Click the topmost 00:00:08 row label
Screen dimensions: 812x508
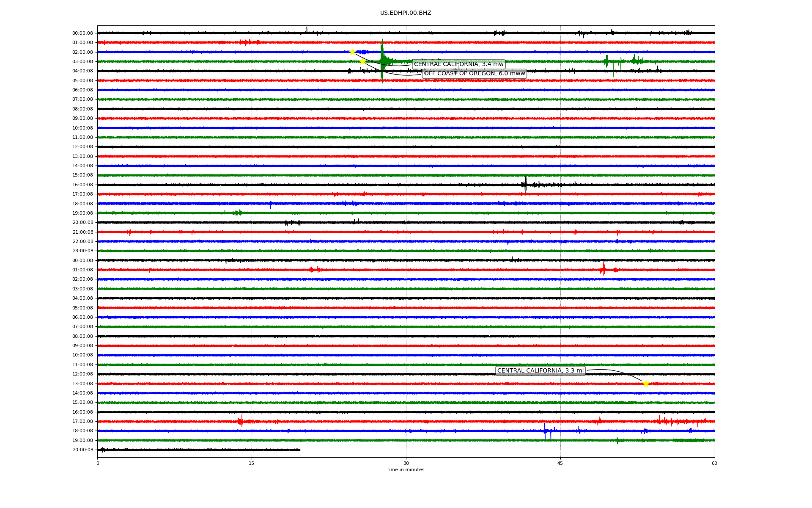82,33
